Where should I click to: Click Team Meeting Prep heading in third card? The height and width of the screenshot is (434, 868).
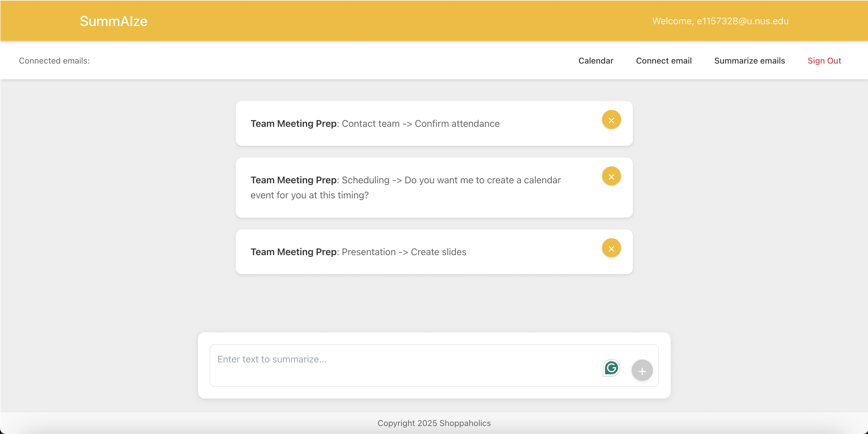click(293, 252)
